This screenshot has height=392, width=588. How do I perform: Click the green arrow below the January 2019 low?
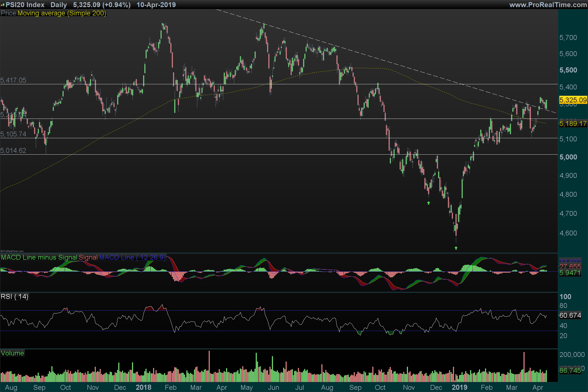pos(456,248)
